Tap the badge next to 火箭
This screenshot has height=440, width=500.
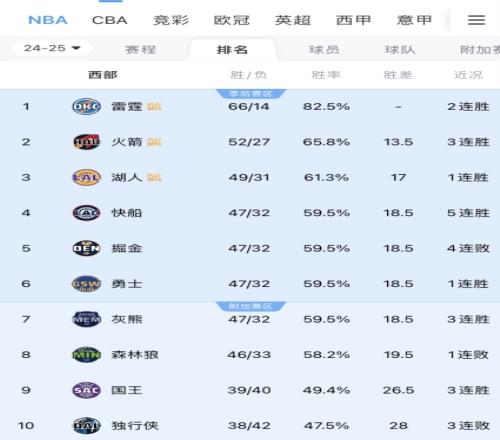pyautogui.click(x=154, y=142)
